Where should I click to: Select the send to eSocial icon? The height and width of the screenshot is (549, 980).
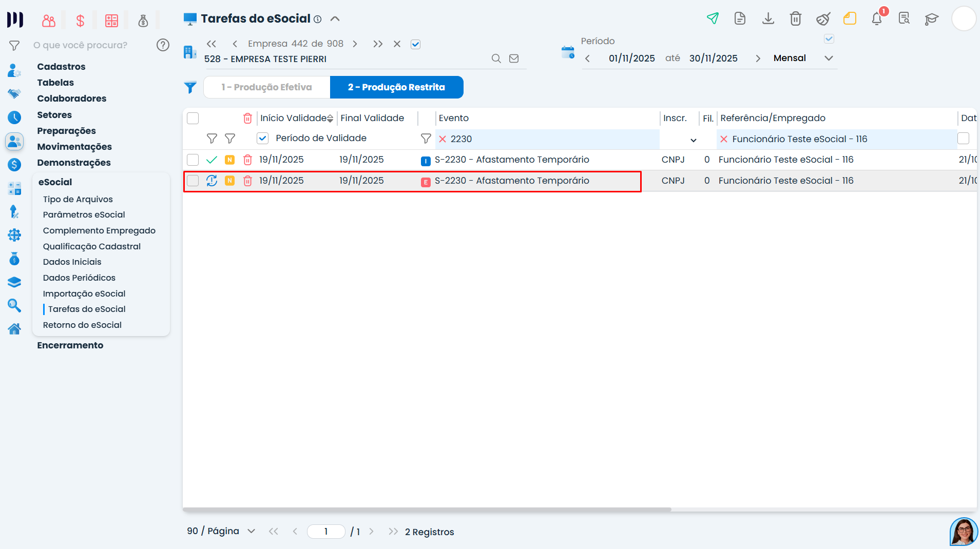(x=713, y=18)
